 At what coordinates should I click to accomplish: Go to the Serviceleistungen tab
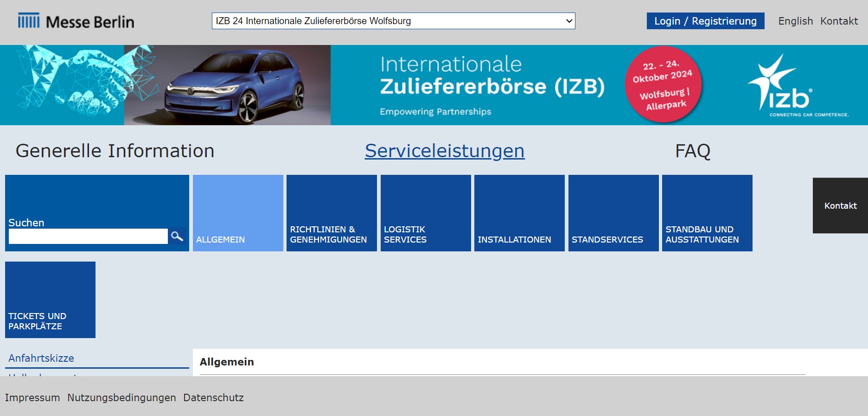click(444, 151)
